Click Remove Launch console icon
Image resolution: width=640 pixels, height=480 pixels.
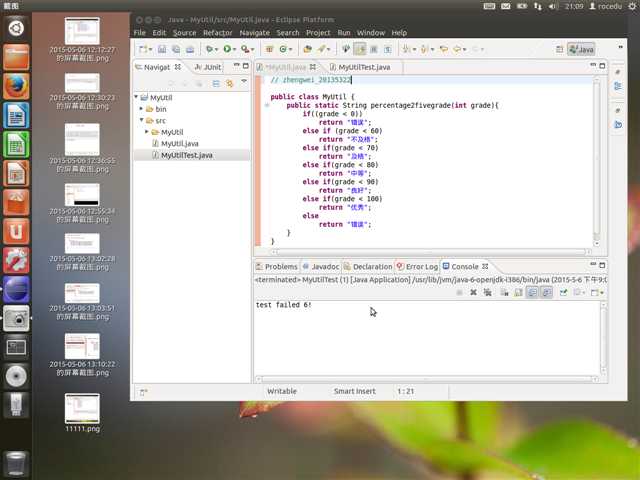473,292
